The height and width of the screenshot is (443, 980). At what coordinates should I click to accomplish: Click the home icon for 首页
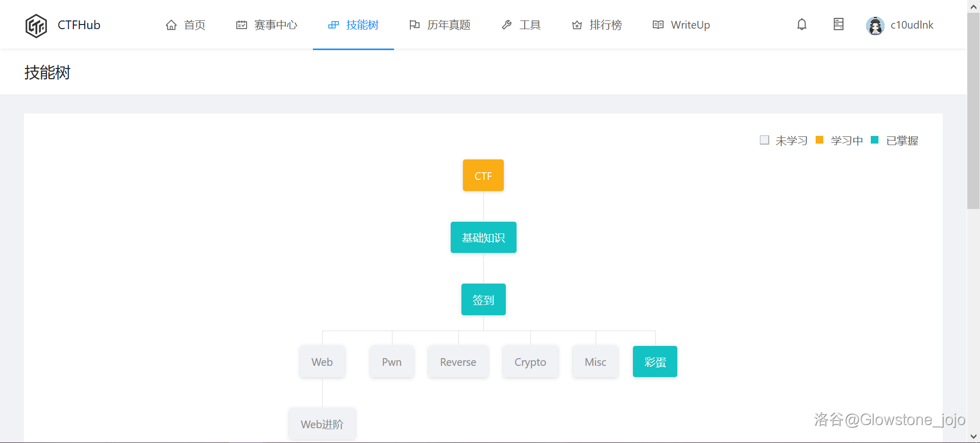171,25
